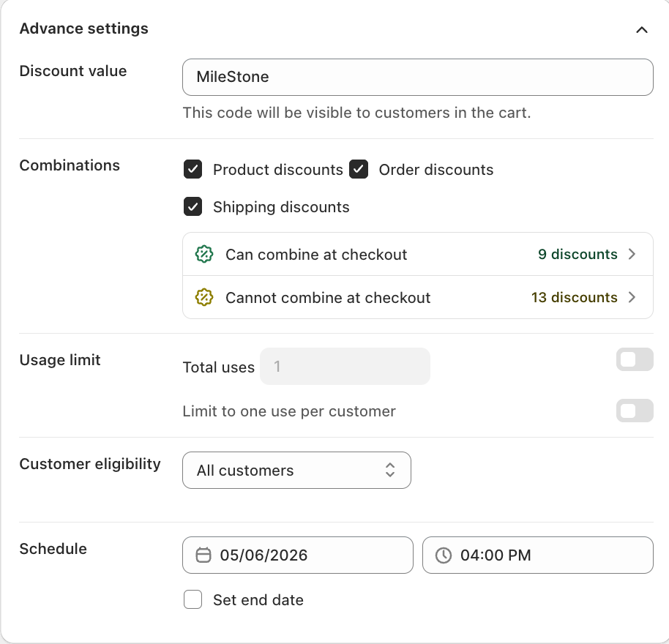
Task: Select the 05/06/2026 start date field
Action: click(298, 555)
